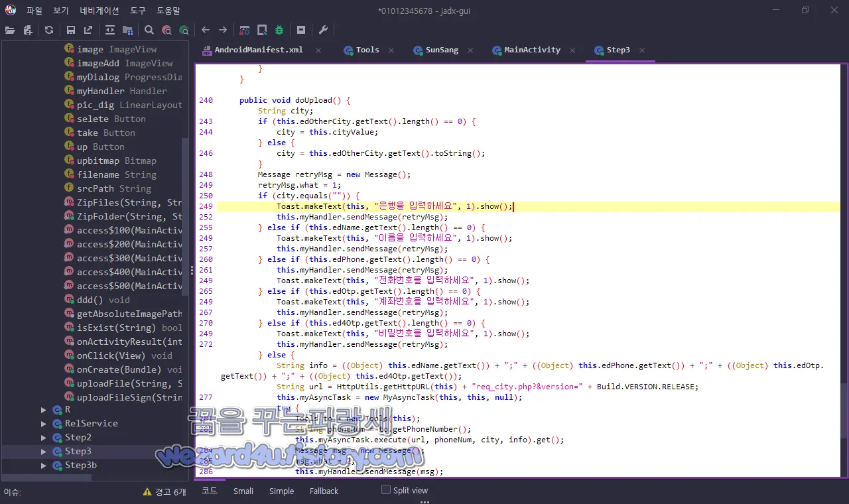
Task: Open comment search green magnifier icon
Action: click(184, 30)
